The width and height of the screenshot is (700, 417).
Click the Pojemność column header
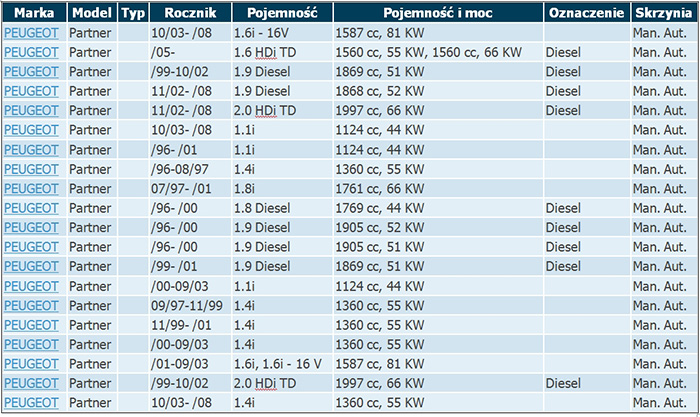(x=283, y=13)
